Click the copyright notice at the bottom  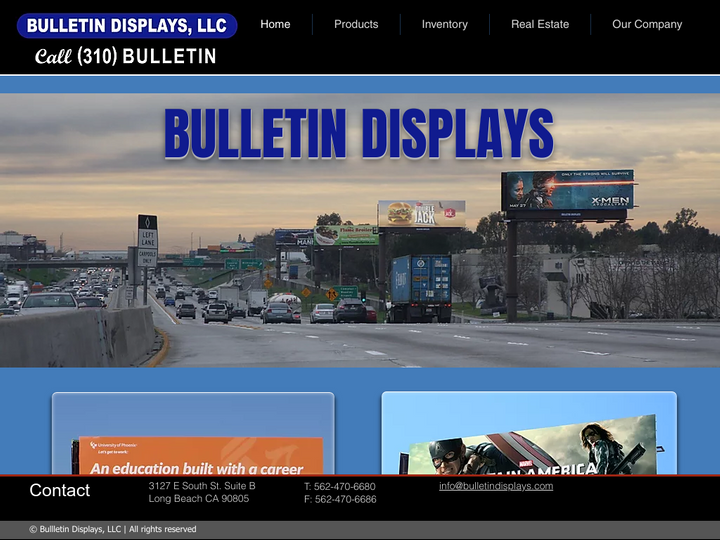pyautogui.click(x=113, y=529)
